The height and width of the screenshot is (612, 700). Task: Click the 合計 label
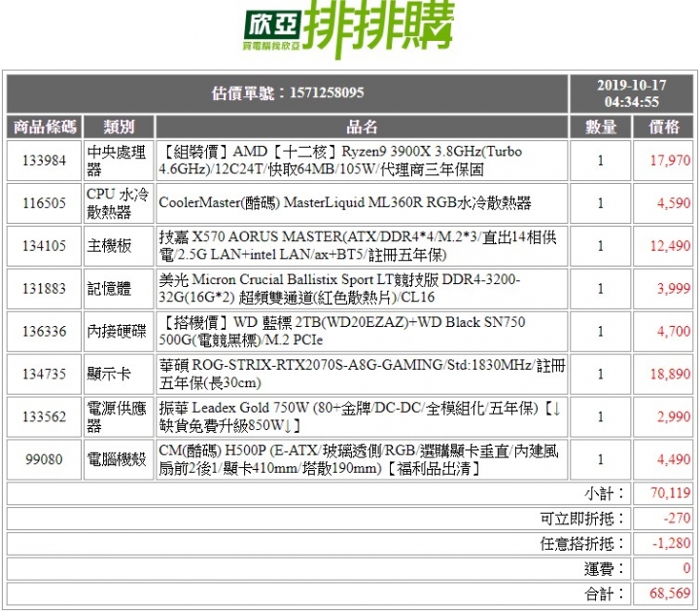click(x=605, y=594)
